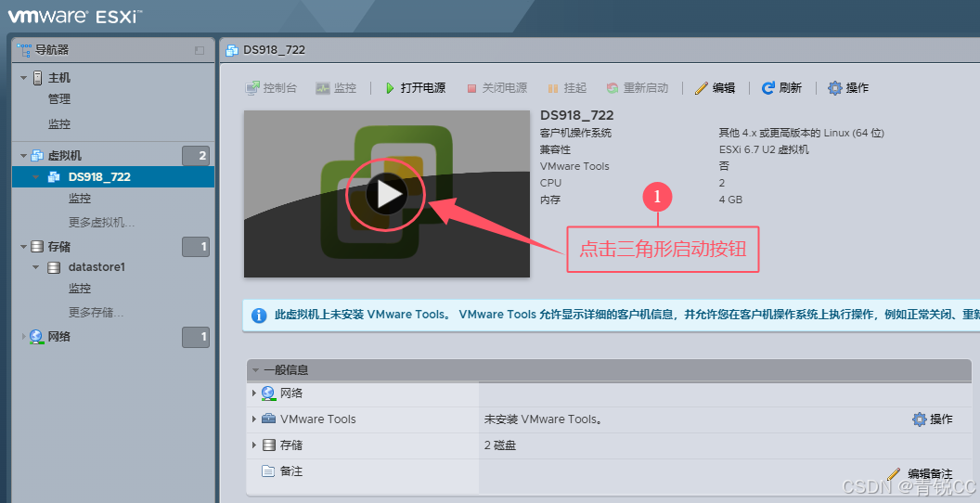Click the 网络 count badge 1

point(196,338)
